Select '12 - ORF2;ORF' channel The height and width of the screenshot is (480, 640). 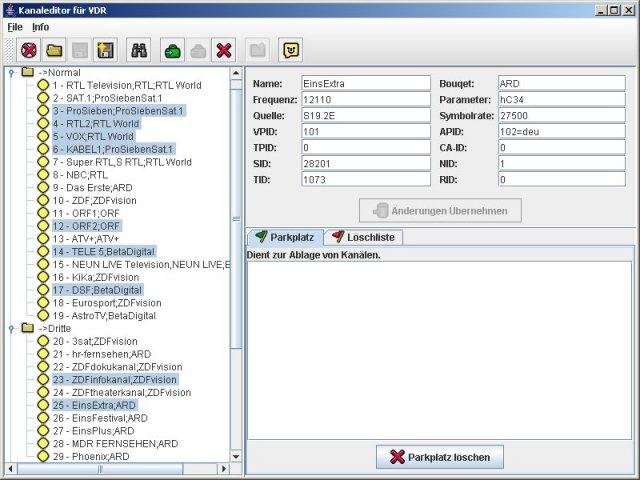tap(86, 226)
